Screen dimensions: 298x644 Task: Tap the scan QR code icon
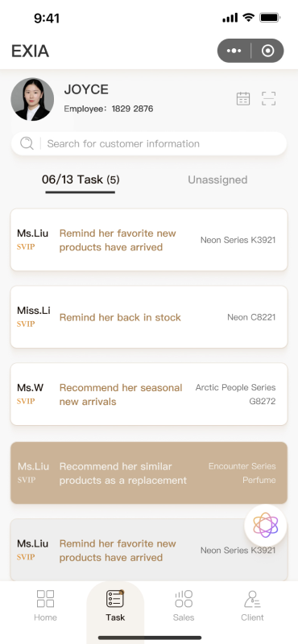point(268,98)
